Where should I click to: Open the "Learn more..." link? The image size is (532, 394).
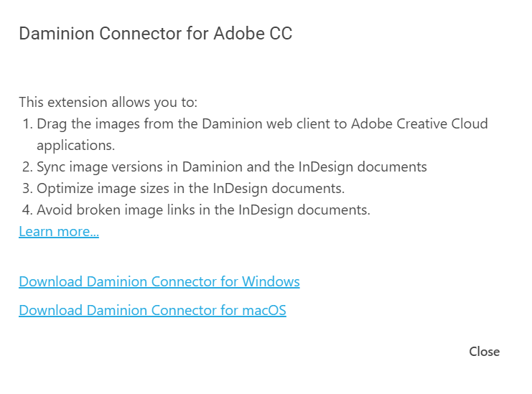click(59, 232)
